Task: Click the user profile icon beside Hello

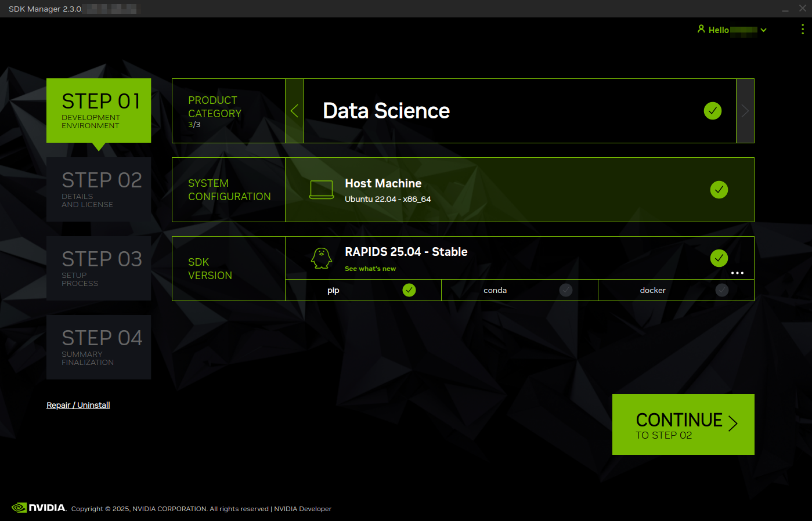Action: (701, 29)
